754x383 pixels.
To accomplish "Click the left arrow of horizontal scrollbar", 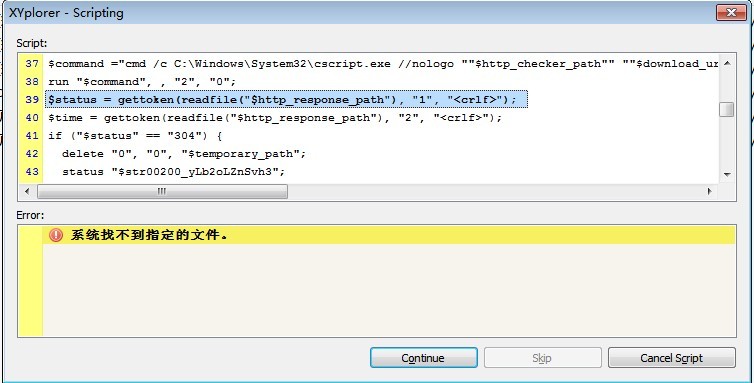I will (x=27, y=191).
